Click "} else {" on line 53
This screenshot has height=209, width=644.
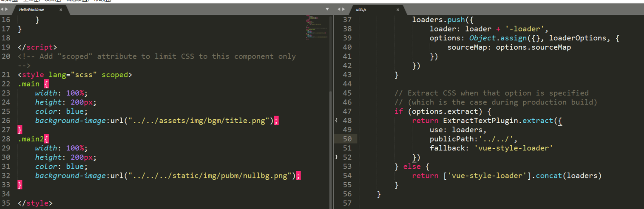[x=412, y=167]
